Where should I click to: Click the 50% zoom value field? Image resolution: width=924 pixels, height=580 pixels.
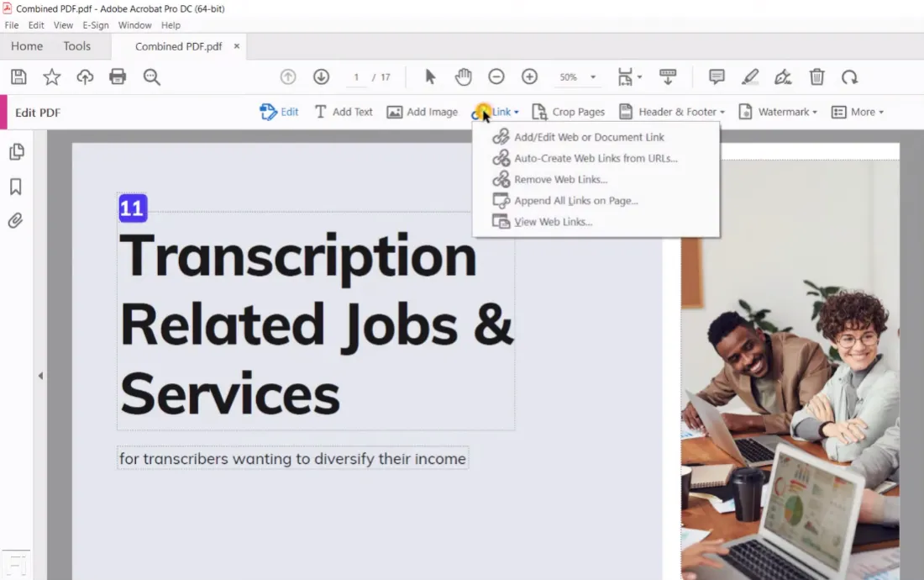(568, 77)
